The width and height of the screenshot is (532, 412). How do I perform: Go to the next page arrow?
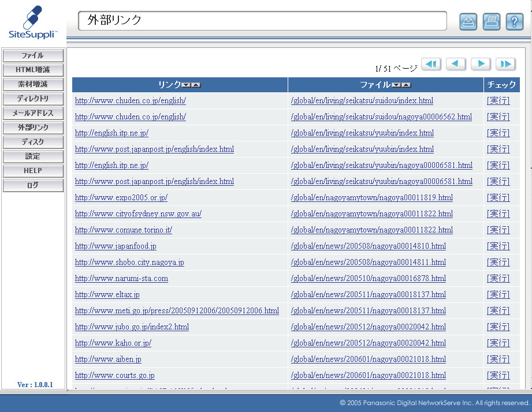pyautogui.click(x=481, y=64)
